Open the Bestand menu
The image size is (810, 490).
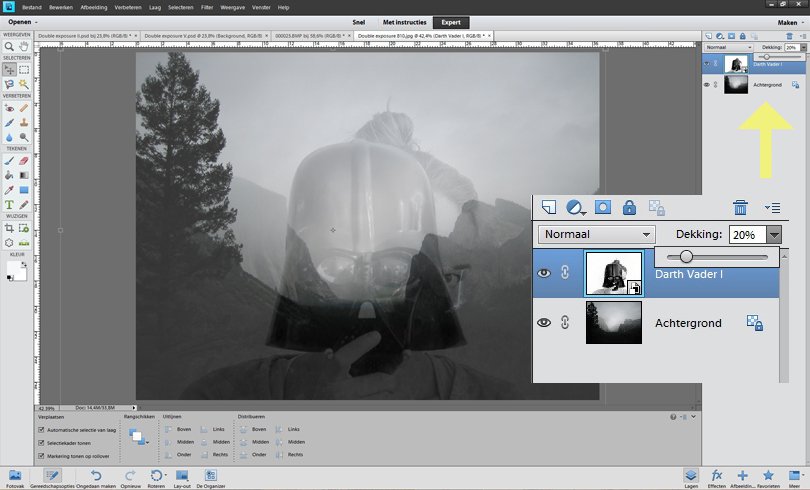point(32,8)
